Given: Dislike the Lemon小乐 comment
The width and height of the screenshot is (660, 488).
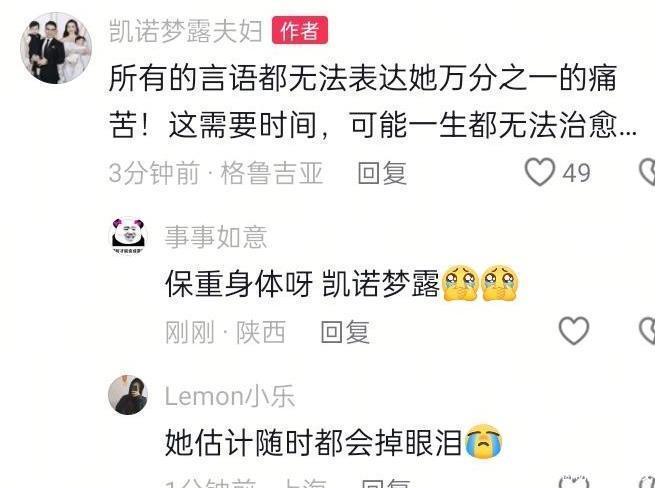Looking at the screenshot, I should click(x=648, y=482).
